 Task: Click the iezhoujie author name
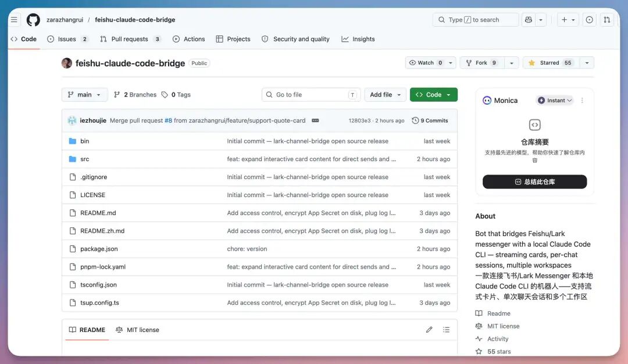(x=93, y=120)
